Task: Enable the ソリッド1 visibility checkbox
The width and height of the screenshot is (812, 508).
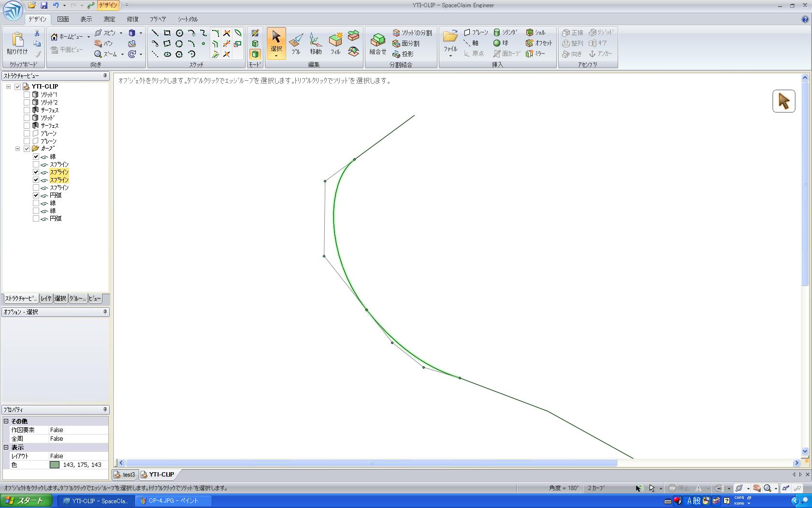Action: point(27,95)
